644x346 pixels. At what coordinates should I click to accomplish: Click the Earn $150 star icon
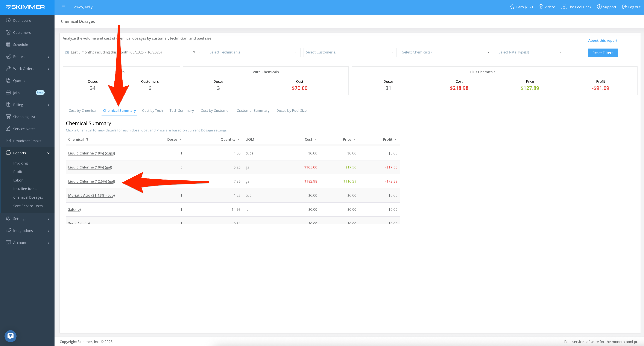point(512,7)
